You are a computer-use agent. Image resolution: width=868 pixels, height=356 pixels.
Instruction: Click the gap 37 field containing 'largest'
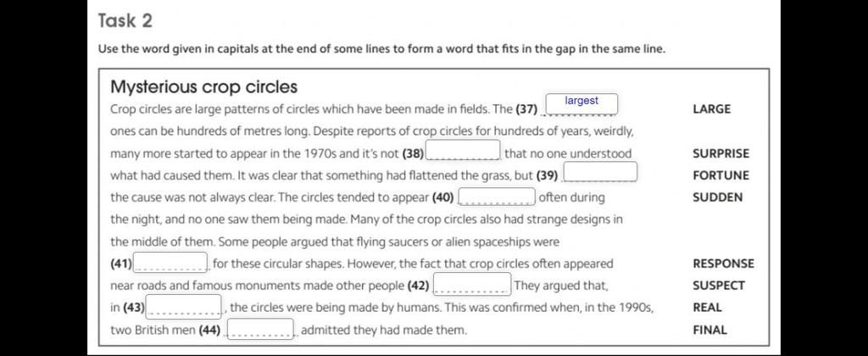coord(581,104)
